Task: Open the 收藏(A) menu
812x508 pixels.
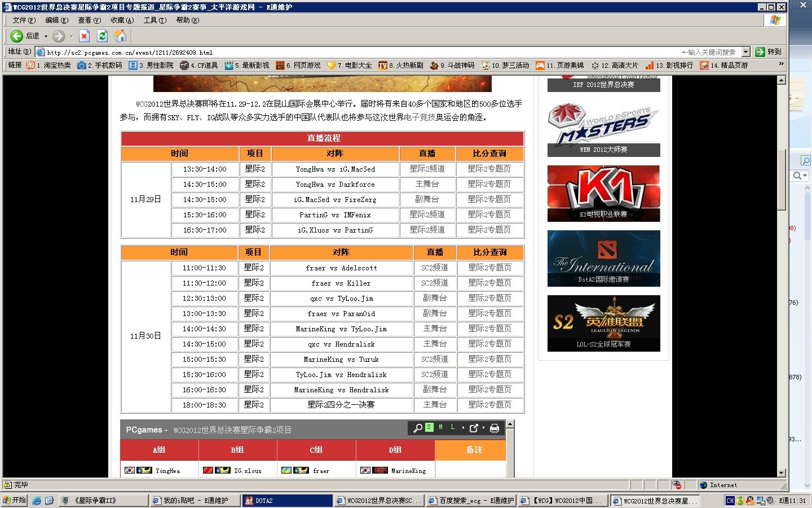Action: (x=122, y=20)
